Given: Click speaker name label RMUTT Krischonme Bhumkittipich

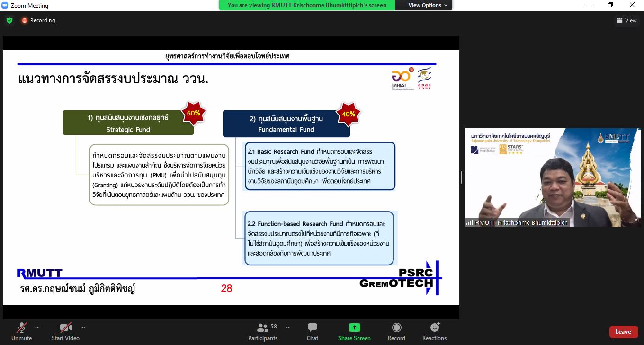Looking at the screenshot, I should click(521, 222).
